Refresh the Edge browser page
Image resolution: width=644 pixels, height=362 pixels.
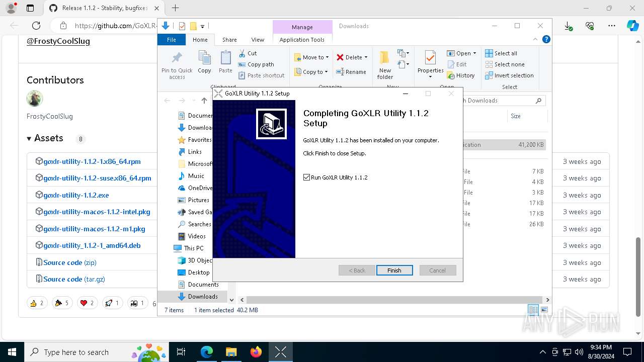tap(36, 26)
